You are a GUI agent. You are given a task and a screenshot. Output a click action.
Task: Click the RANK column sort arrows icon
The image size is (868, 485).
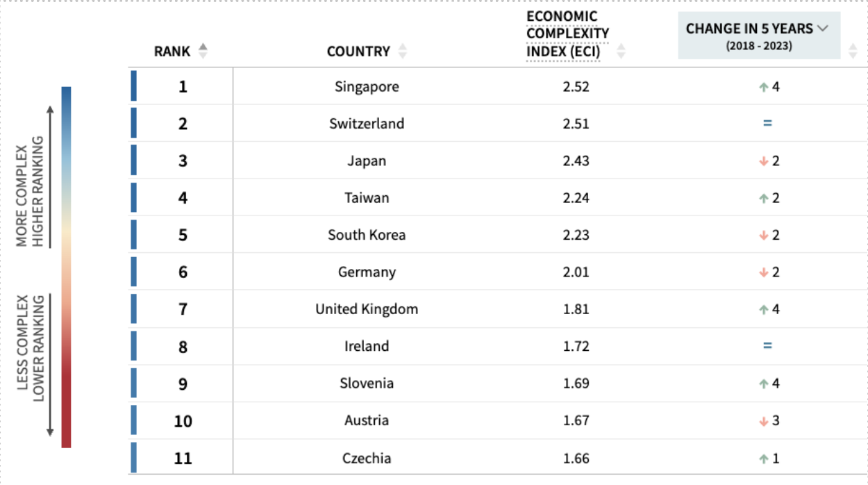(x=203, y=51)
